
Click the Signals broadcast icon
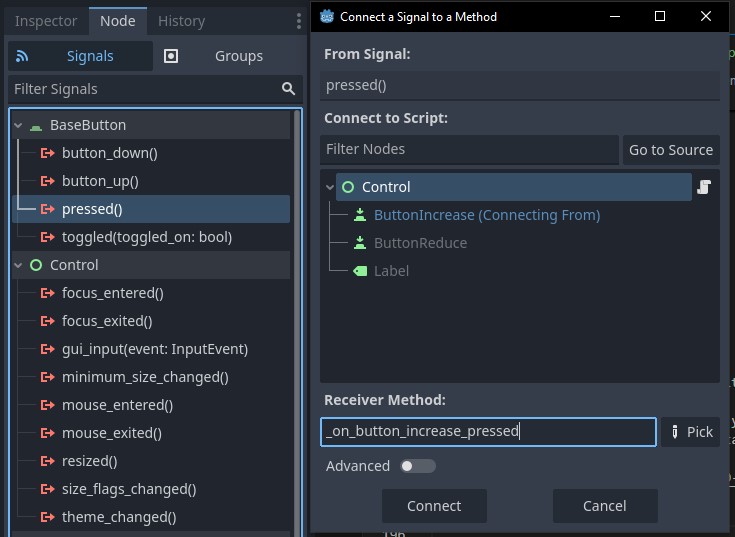point(23,56)
